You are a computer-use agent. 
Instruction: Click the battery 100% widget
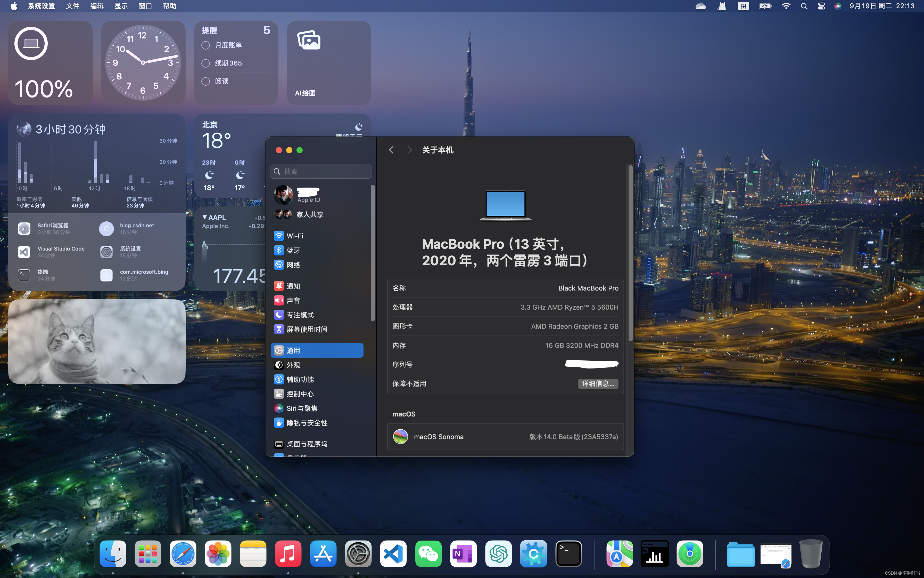50,63
